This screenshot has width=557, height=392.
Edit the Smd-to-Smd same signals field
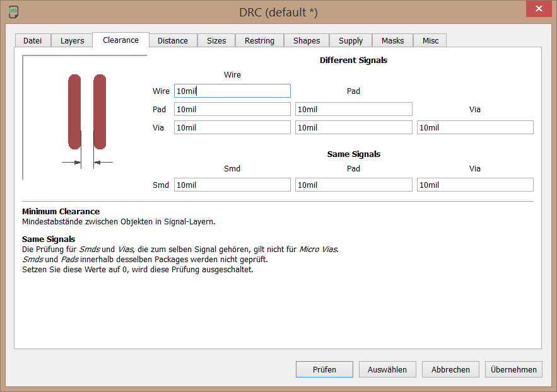click(x=232, y=185)
